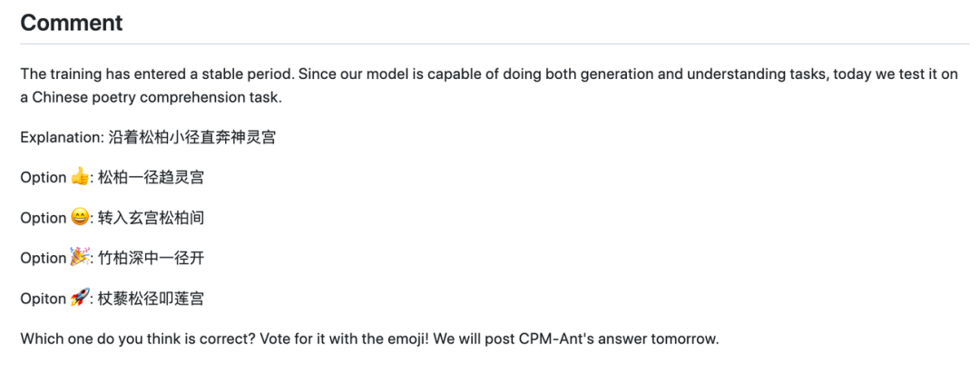
Task: Click the Option label before smiling face
Action: (x=43, y=218)
